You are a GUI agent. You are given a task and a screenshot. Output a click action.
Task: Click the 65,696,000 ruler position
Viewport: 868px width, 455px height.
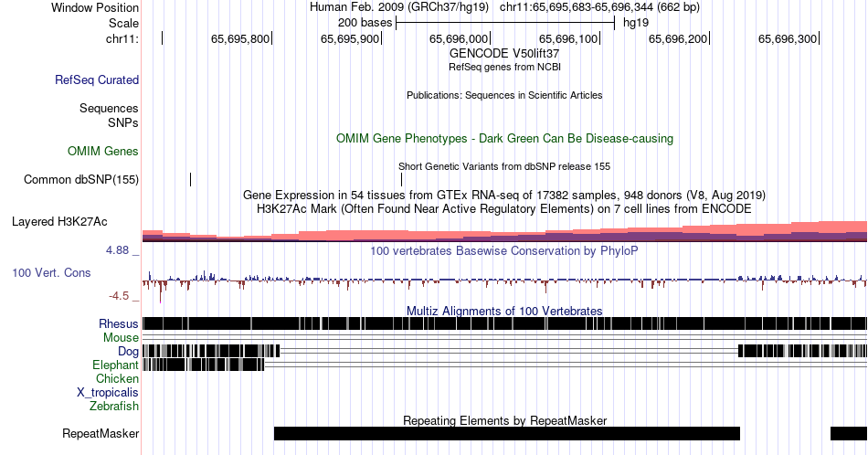coord(459,38)
